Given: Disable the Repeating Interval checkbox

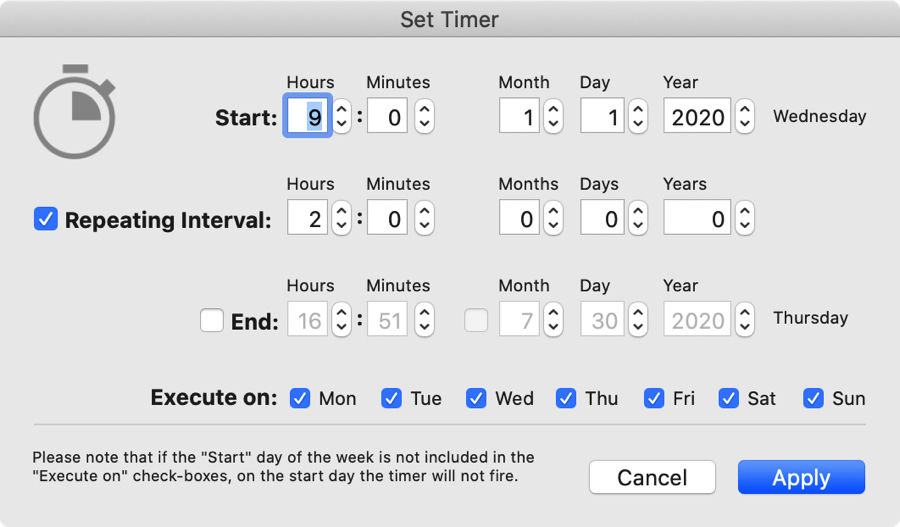Looking at the screenshot, I should pos(46,219).
